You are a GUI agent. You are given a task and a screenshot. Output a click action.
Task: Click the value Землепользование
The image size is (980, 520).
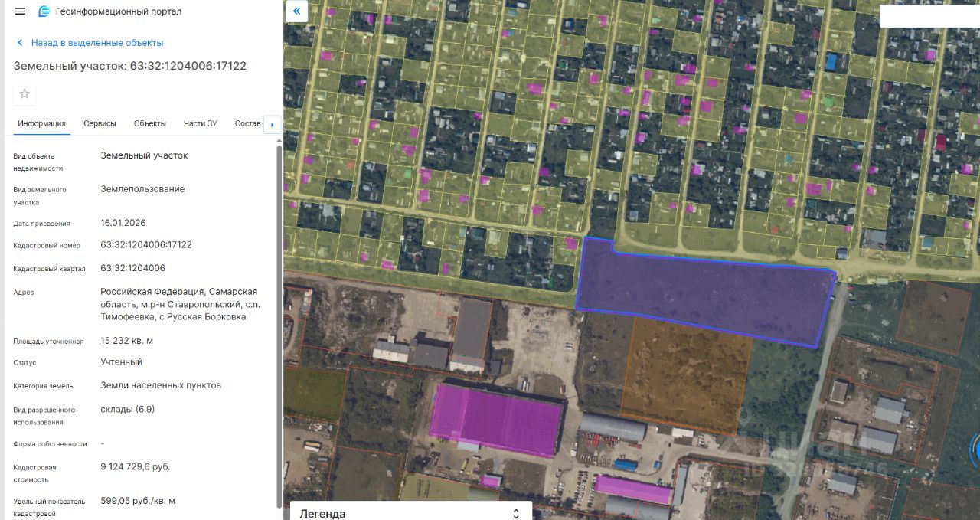point(142,189)
